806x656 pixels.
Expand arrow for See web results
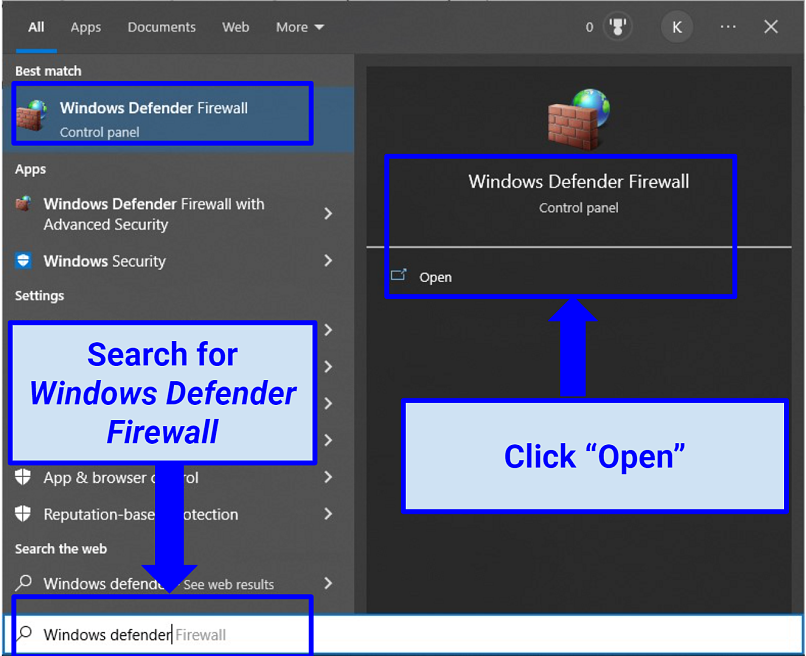coord(328,584)
